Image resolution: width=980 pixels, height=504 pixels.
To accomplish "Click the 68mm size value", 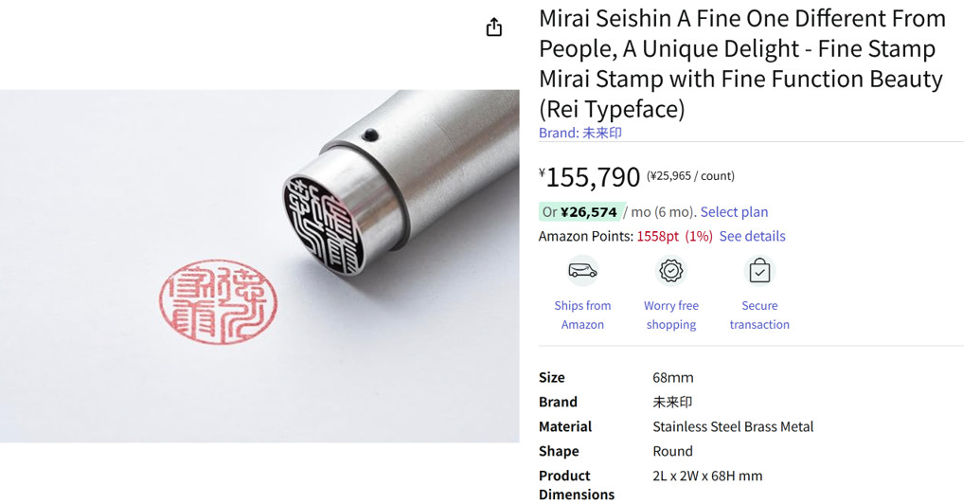I will pos(672,377).
